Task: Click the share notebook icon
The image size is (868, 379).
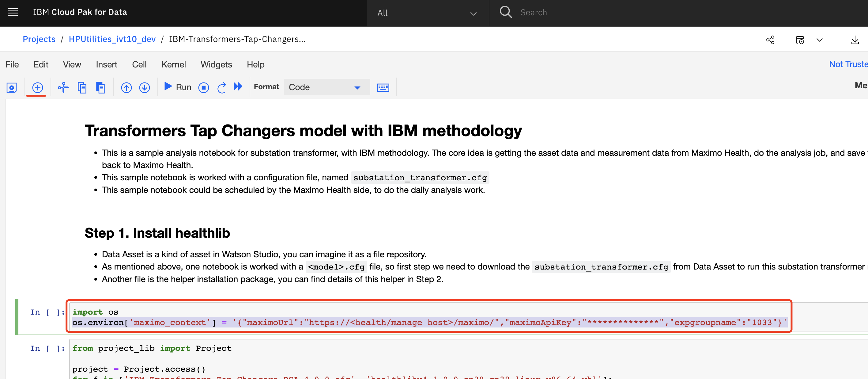Action: click(x=770, y=40)
